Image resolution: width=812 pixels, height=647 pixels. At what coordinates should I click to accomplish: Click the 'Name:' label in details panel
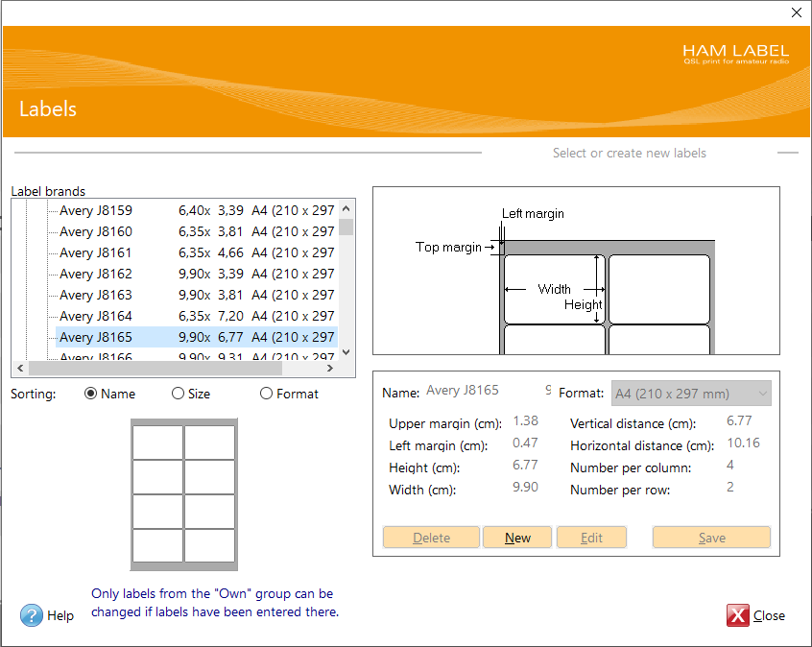[400, 394]
